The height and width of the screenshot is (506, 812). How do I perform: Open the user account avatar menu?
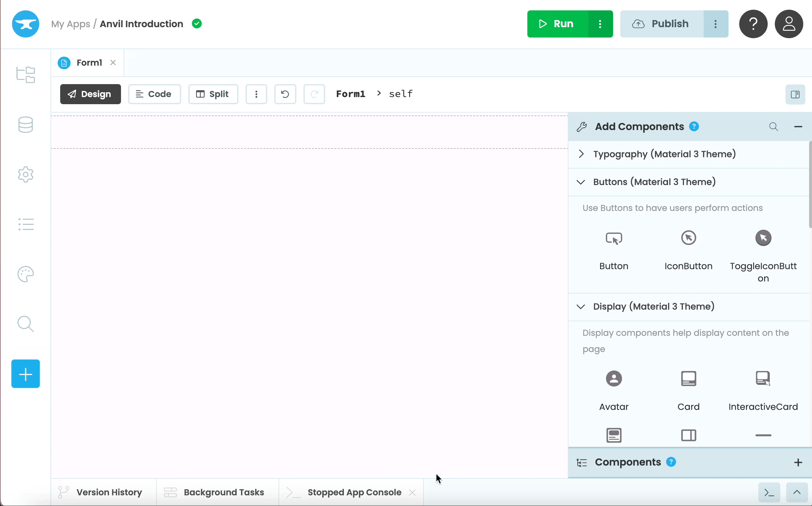coord(789,24)
